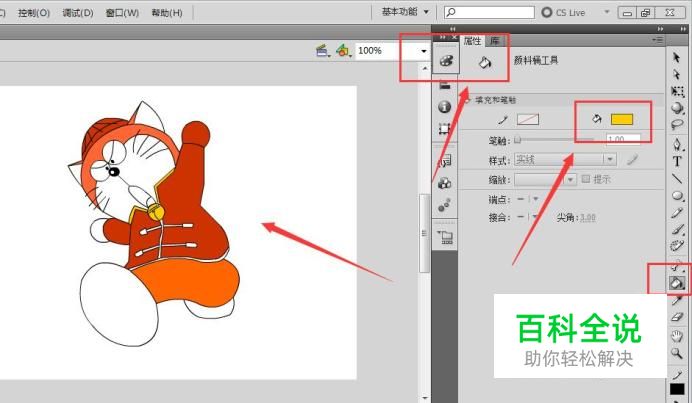692x403 pixels.
Task: Open the Color palette panel icon
Action: [445, 60]
